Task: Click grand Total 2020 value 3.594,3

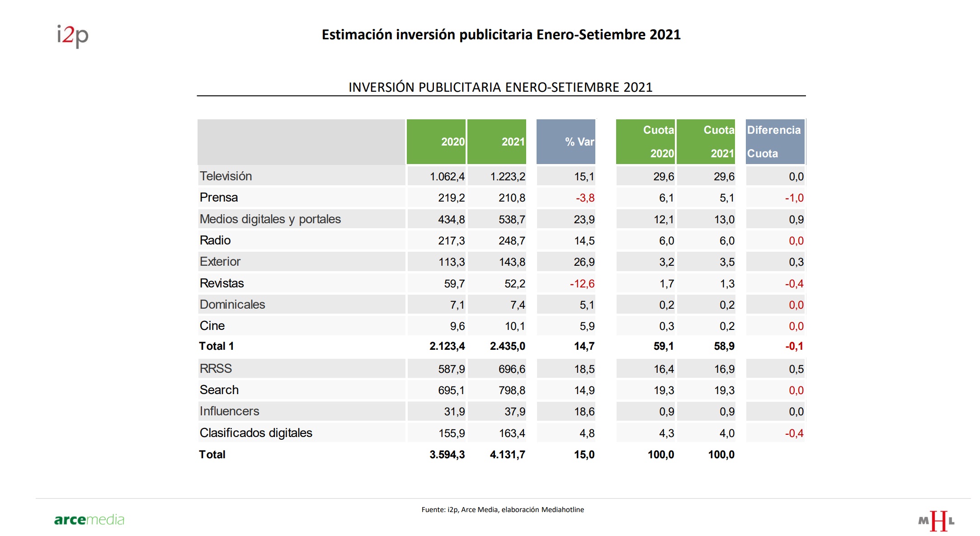Action: [447, 455]
